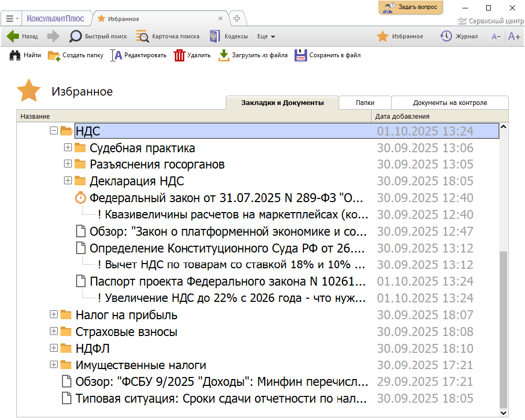
Task: Create a new folder (Создать папку)
Action: click(54, 55)
